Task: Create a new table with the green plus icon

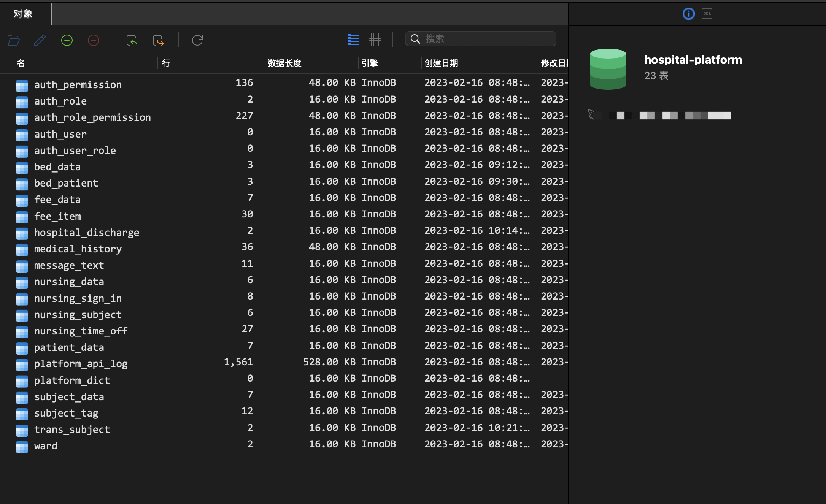Action: click(x=67, y=40)
